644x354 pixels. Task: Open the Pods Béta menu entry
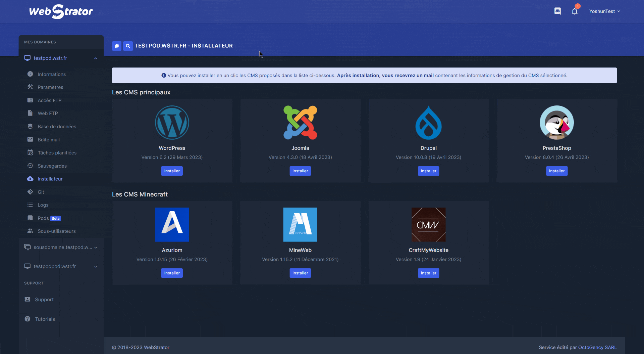[49, 218]
